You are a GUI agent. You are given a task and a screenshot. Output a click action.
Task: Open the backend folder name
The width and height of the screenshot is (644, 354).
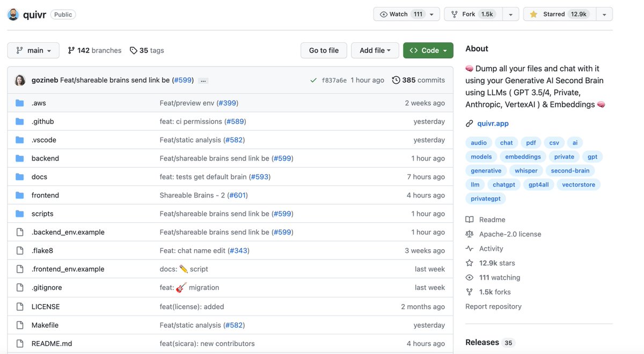(45, 158)
